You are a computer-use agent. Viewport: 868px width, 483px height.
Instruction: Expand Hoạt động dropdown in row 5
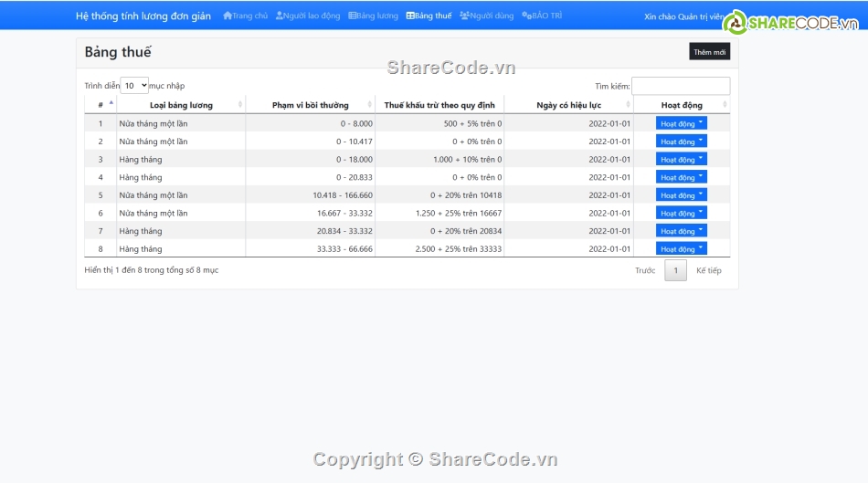[681, 194]
